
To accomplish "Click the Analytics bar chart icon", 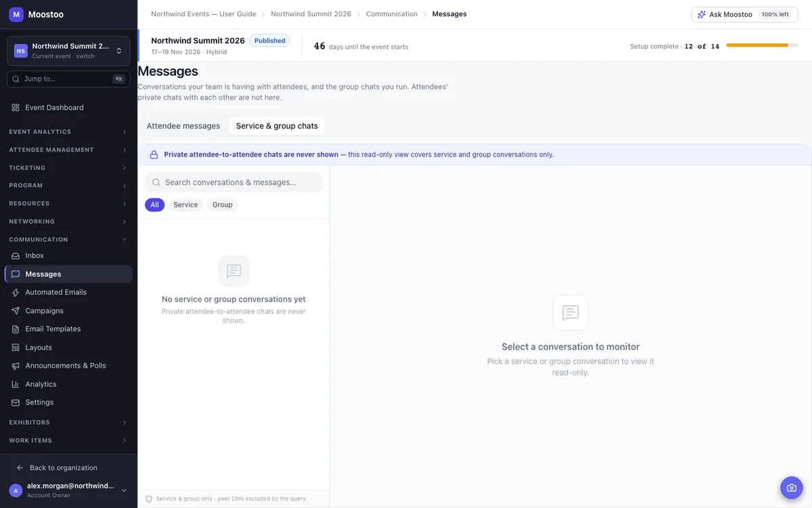I will click(x=16, y=384).
